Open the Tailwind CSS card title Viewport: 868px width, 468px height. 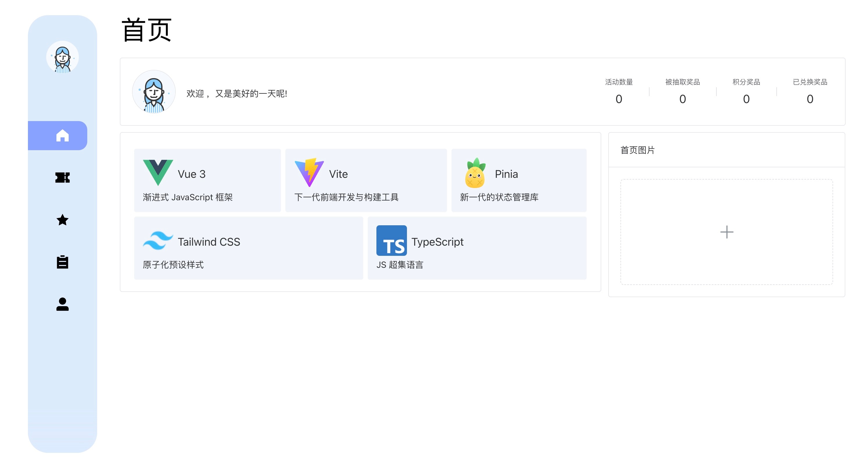point(209,242)
